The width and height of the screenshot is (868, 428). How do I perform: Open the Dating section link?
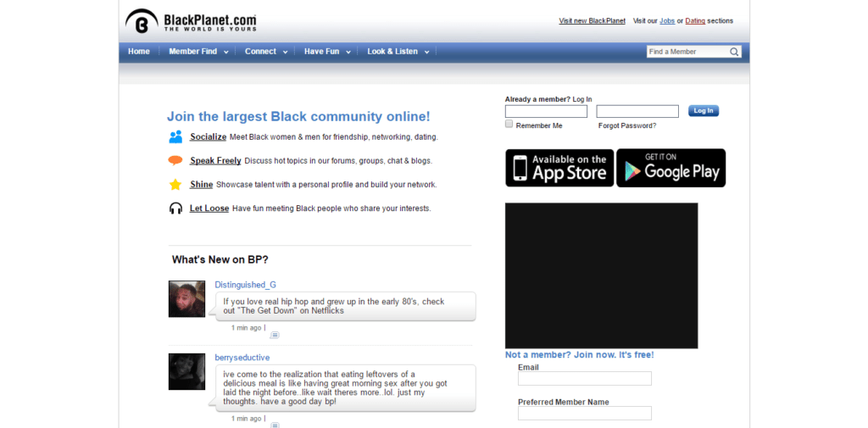click(x=695, y=21)
